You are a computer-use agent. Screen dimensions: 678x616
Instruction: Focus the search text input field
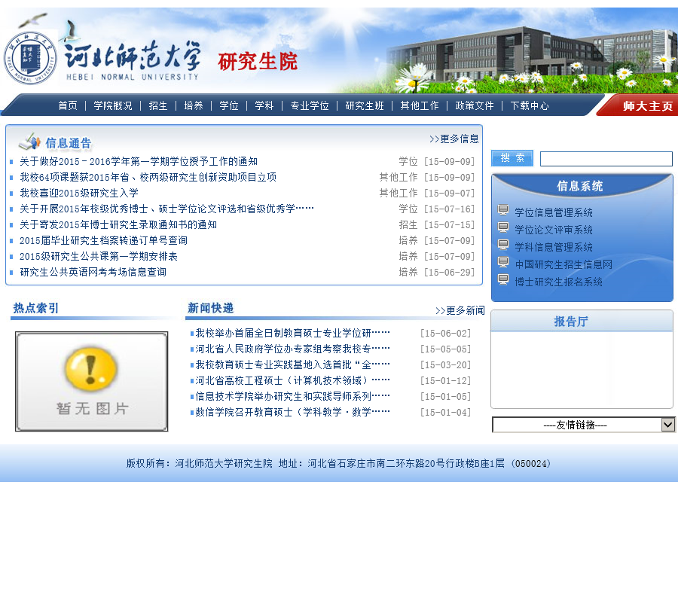[606, 159]
